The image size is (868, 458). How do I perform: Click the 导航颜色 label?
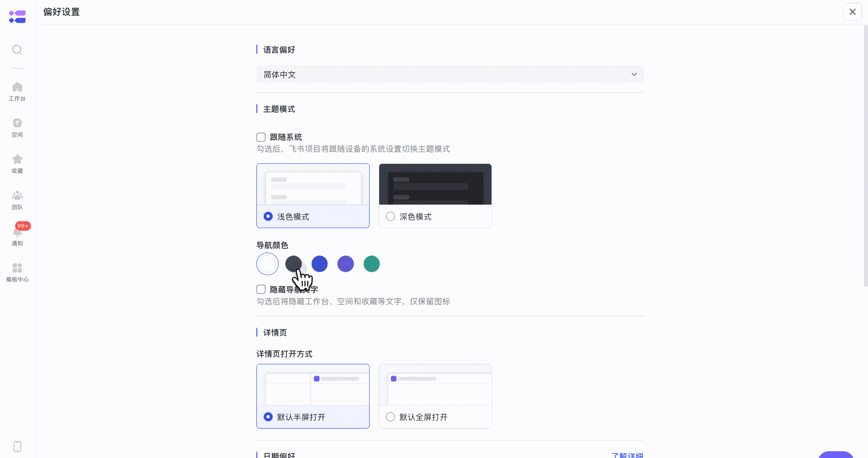272,245
